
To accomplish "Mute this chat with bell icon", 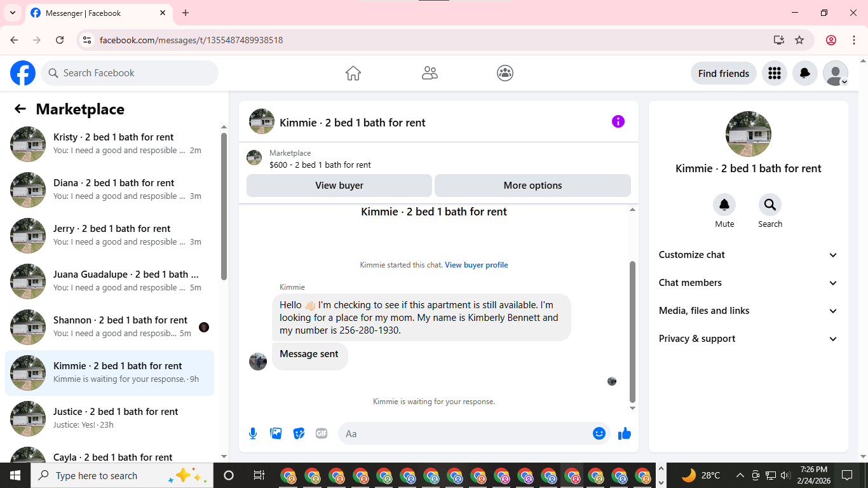I will coord(724,205).
